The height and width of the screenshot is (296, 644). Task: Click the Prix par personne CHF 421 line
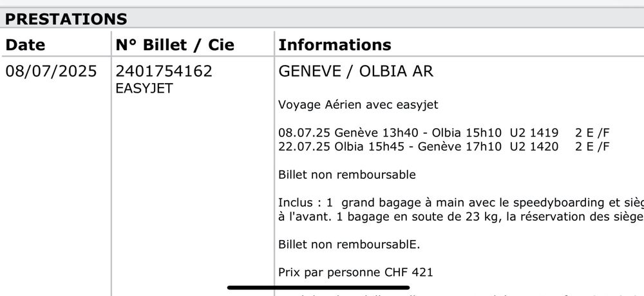click(355, 273)
